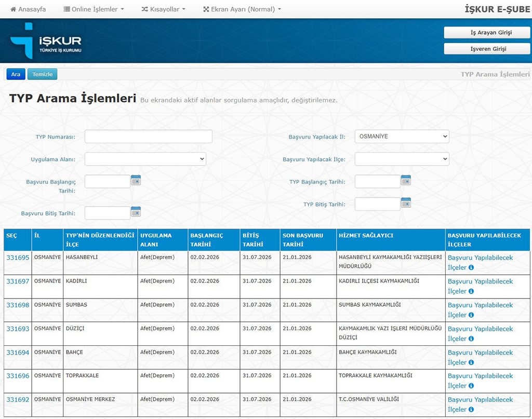The image size is (532, 419).
Task: Click the İş Arayan Girişi button
Action: 487,32
